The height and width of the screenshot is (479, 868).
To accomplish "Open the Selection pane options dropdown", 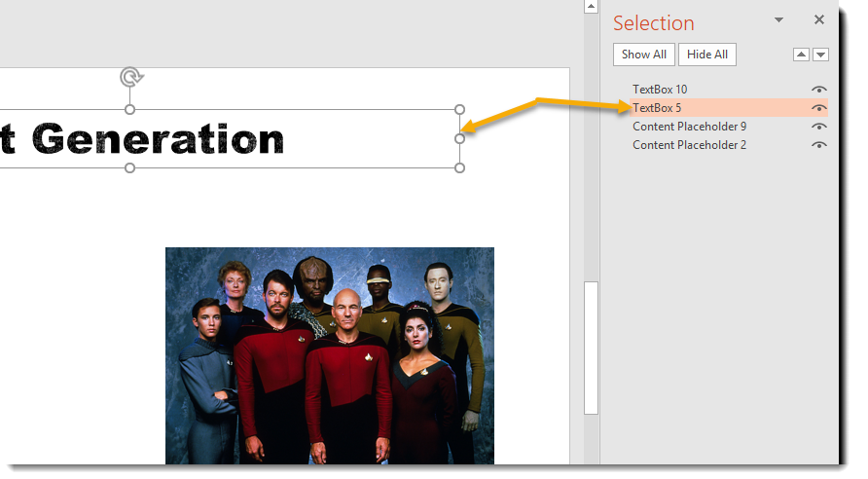I will click(x=778, y=19).
